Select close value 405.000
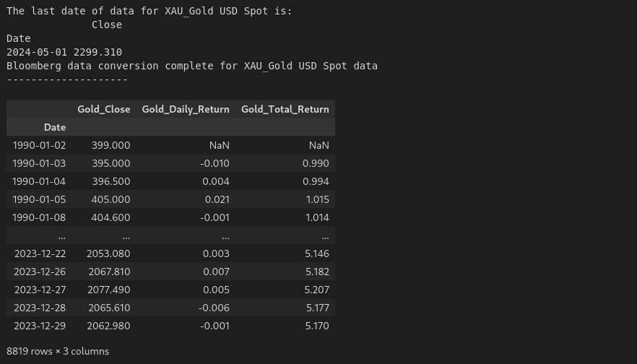Image resolution: width=637 pixels, height=364 pixels. 111,199
